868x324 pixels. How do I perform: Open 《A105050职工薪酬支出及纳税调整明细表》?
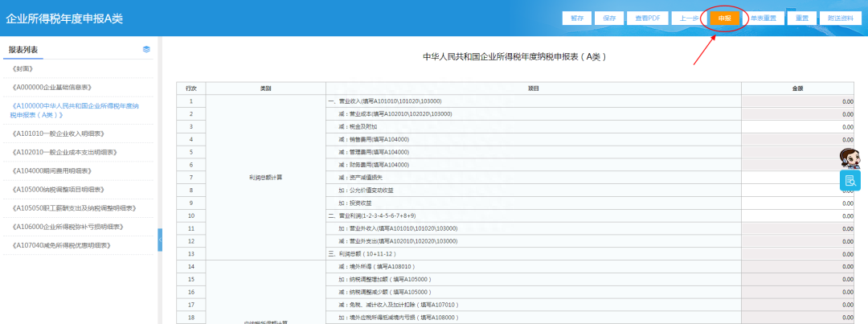(74, 207)
